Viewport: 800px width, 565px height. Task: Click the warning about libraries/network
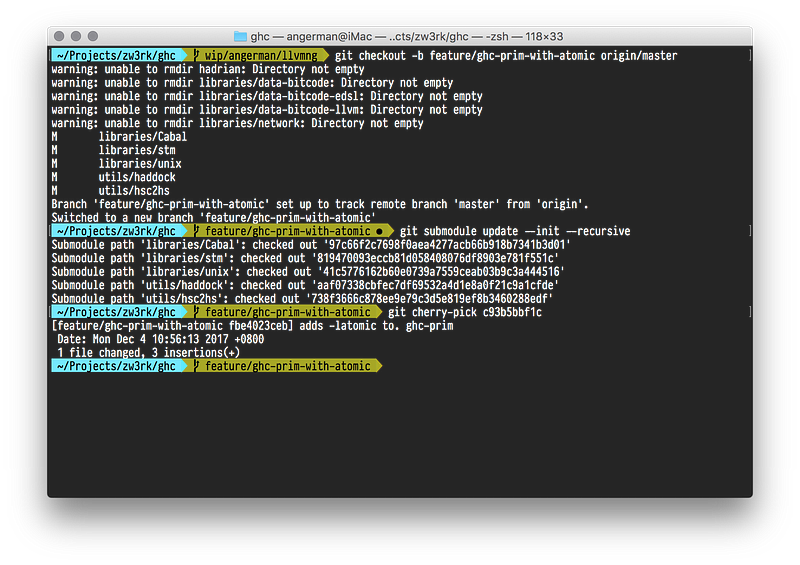[237, 123]
